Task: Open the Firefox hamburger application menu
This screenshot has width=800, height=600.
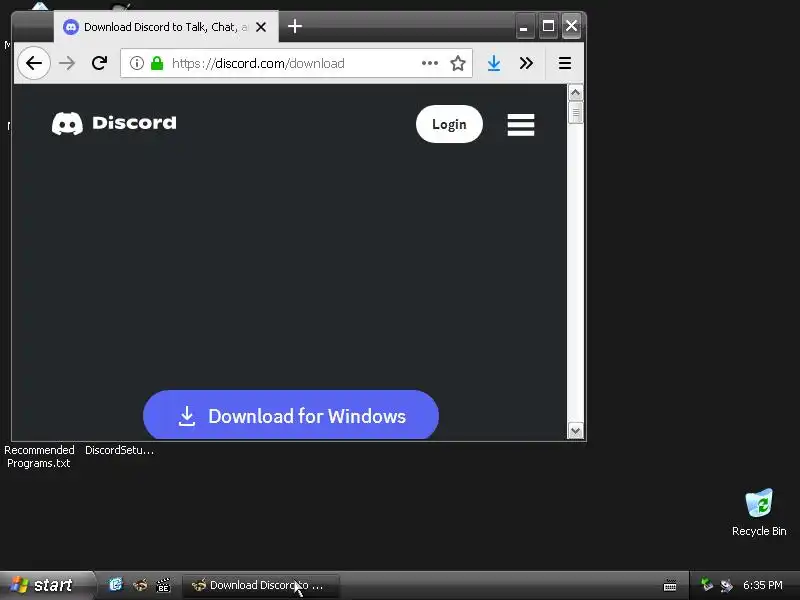Action: point(564,63)
